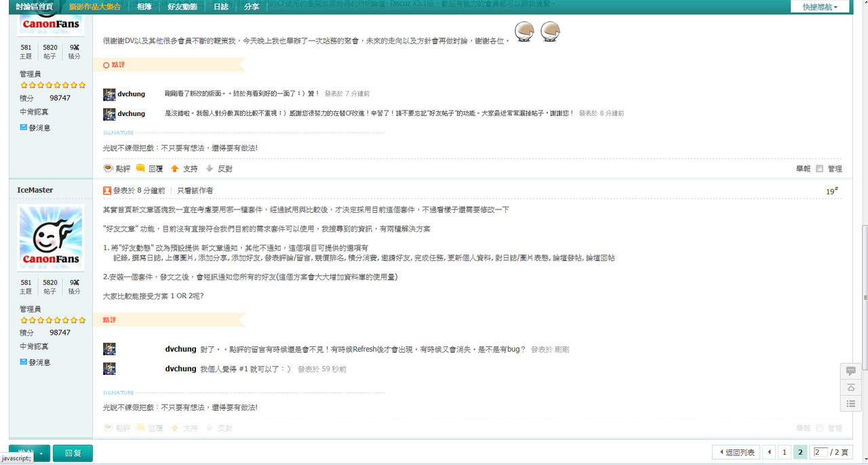The width and height of the screenshot is (868, 465).
Task: Click the 98747 points value under IceMaster's avatar in post 19
Action: [x=60, y=333]
